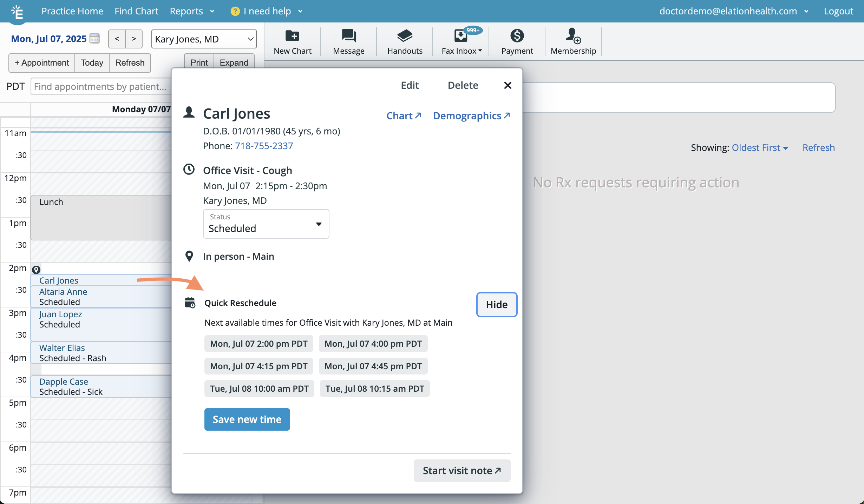Open the Membership icon
The height and width of the screenshot is (504, 864).
coord(573,36)
